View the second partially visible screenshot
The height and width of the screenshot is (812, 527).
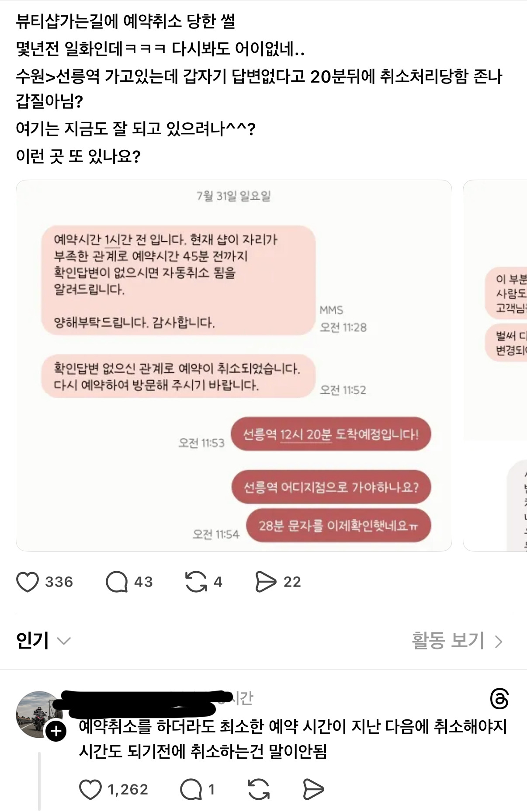tap(495, 365)
